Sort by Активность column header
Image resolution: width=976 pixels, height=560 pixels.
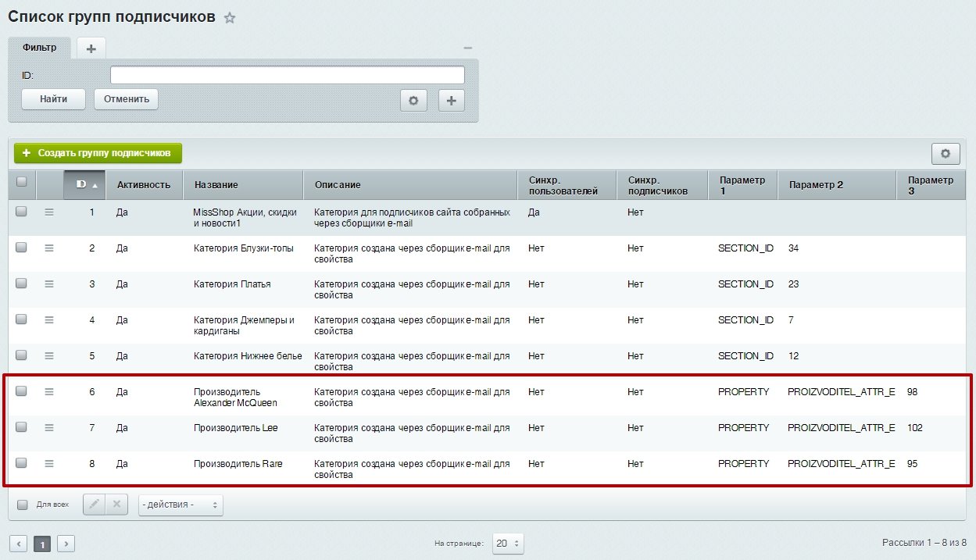coord(144,185)
